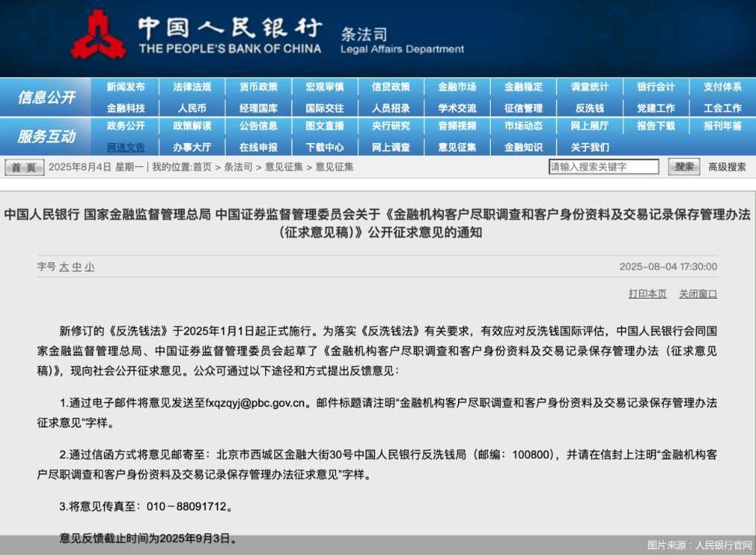
Task: Go to the 银行会计 page
Action: (656, 87)
